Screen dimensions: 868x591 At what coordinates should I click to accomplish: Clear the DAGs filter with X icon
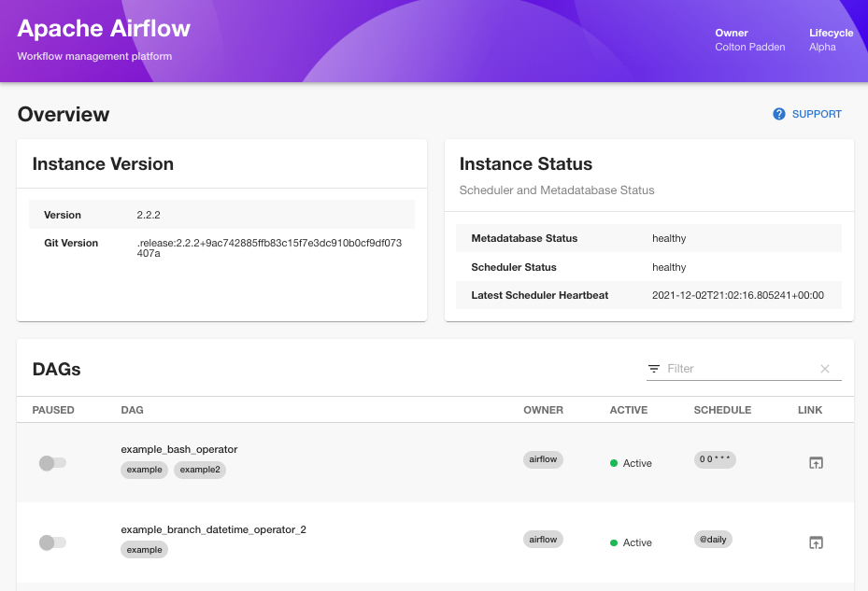tap(825, 369)
